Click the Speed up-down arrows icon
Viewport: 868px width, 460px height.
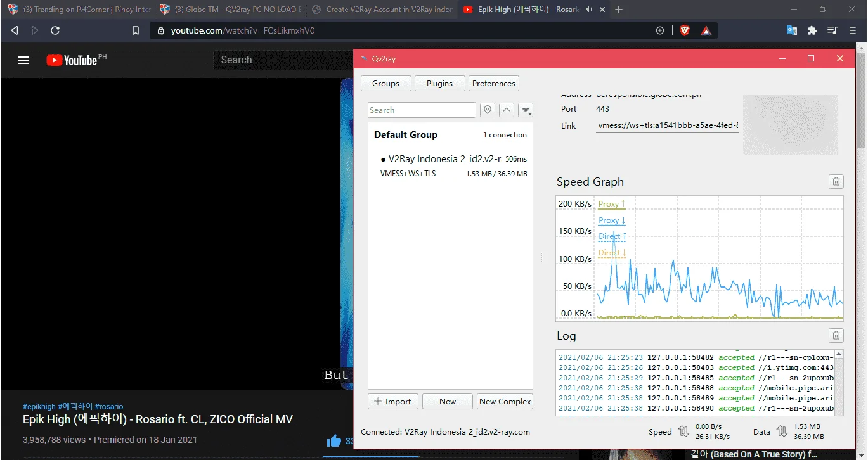point(683,431)
